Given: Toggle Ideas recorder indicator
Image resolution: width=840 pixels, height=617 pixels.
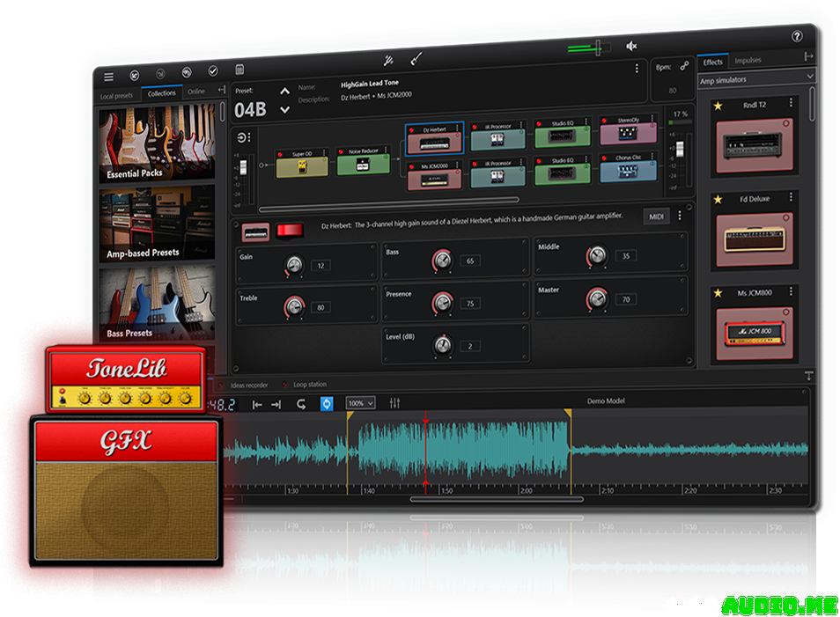Looking at the screenshot, I should (x=221, y=386).
